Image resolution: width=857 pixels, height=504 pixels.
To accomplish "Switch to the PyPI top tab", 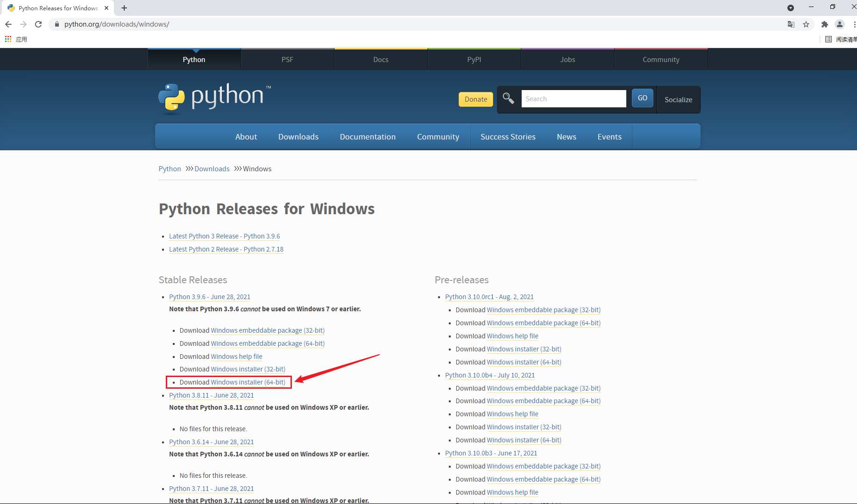I will click(474, 60).
